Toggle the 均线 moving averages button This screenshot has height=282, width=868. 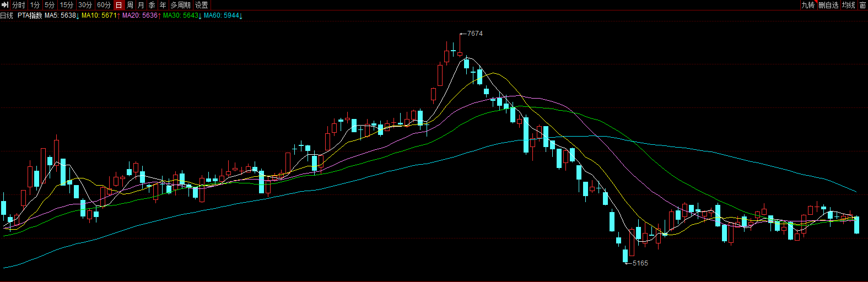point(849,5)
